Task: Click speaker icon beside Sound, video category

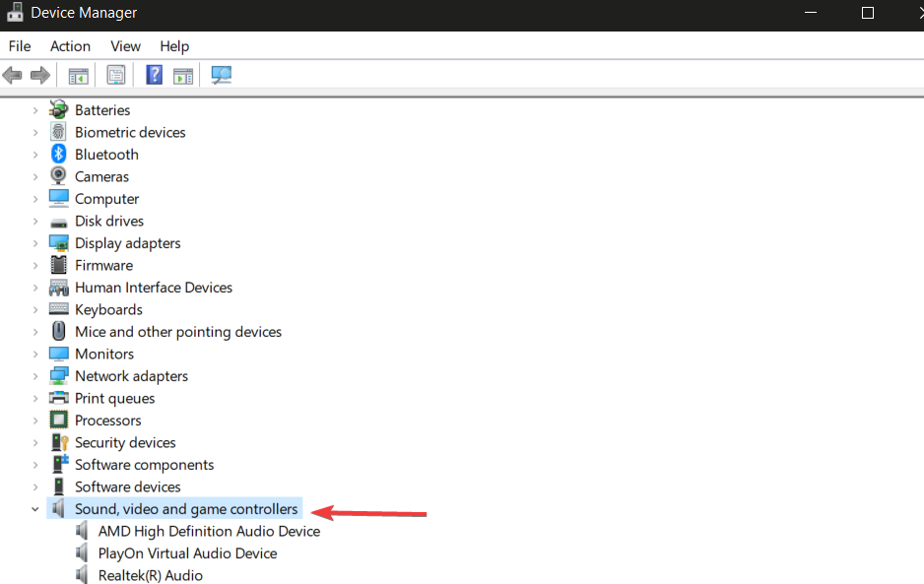Action: point(58,508)
